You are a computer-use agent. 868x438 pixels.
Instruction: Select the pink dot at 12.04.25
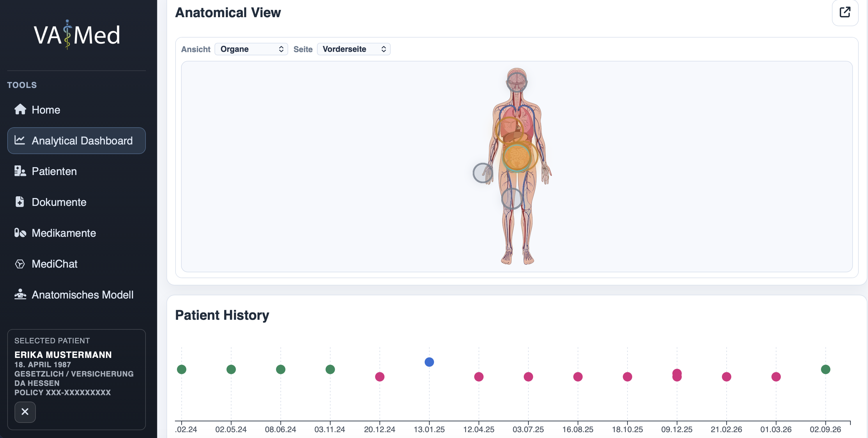pyautogui.click(x=479, y=377)
